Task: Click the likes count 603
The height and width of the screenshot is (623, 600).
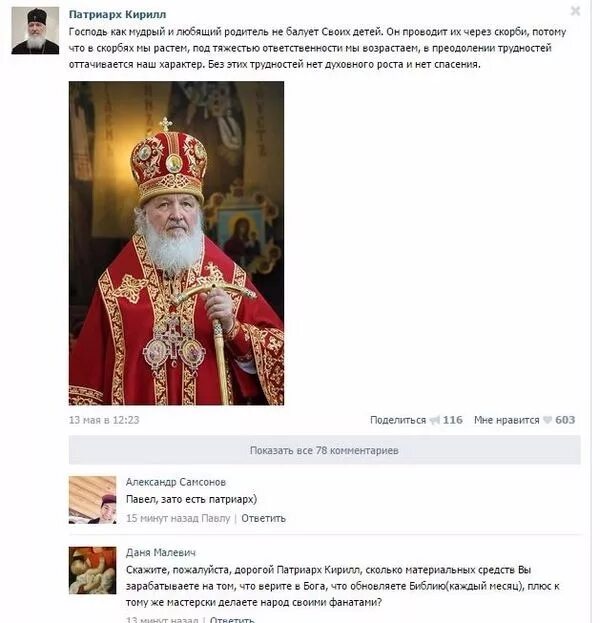Action: click(x=565, y=420)
